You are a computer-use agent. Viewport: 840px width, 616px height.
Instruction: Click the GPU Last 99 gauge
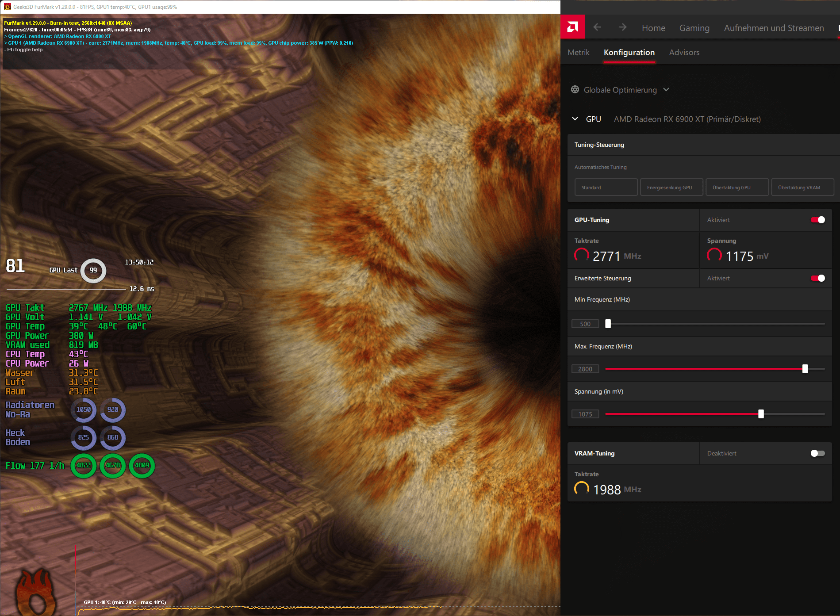93,270
